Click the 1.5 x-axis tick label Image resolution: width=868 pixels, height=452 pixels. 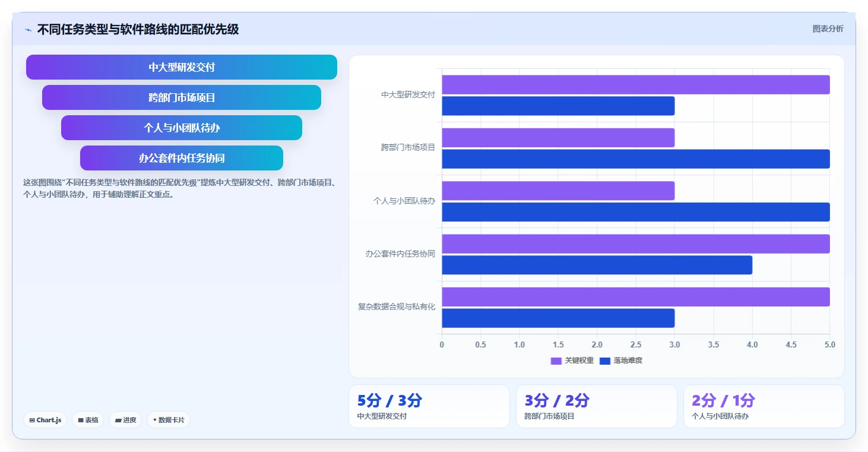(x=558, y=344)
